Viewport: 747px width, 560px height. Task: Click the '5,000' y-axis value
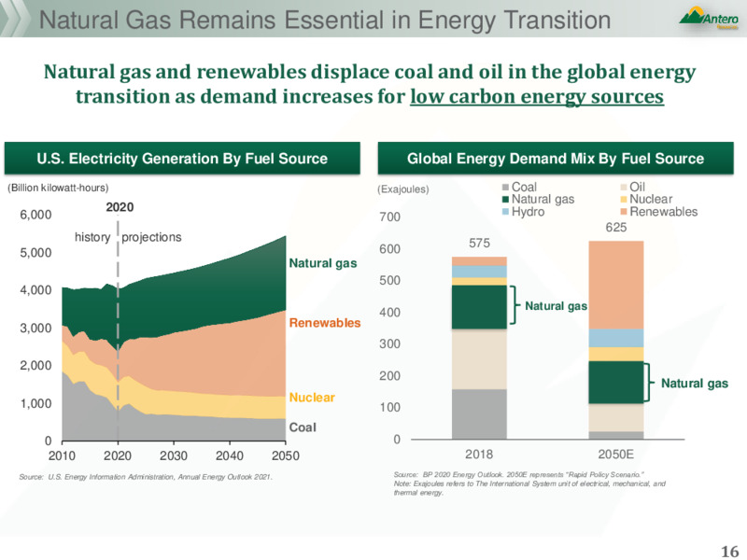point(35,252)
